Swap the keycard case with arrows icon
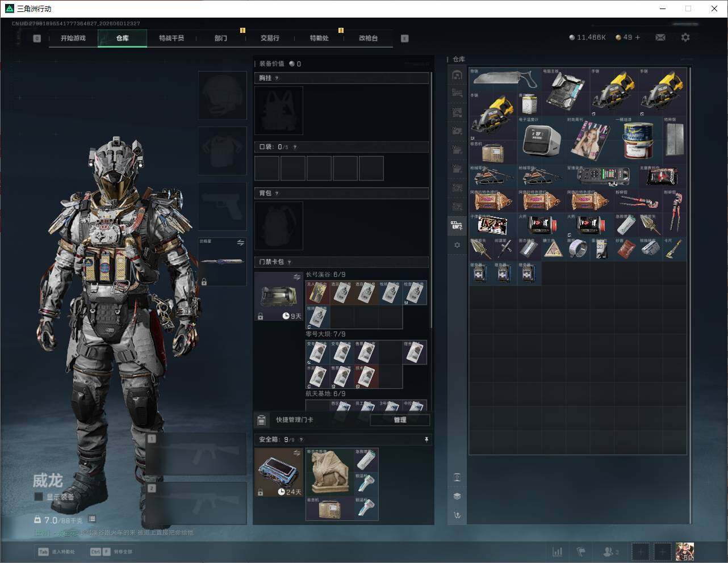The height and width of the screenshot is (563, 728). (296, 277)
